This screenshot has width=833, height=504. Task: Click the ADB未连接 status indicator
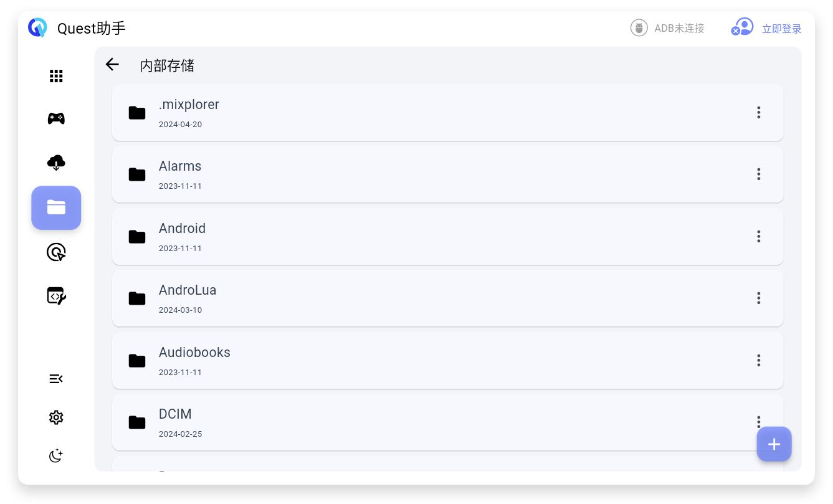coord(667,28)
